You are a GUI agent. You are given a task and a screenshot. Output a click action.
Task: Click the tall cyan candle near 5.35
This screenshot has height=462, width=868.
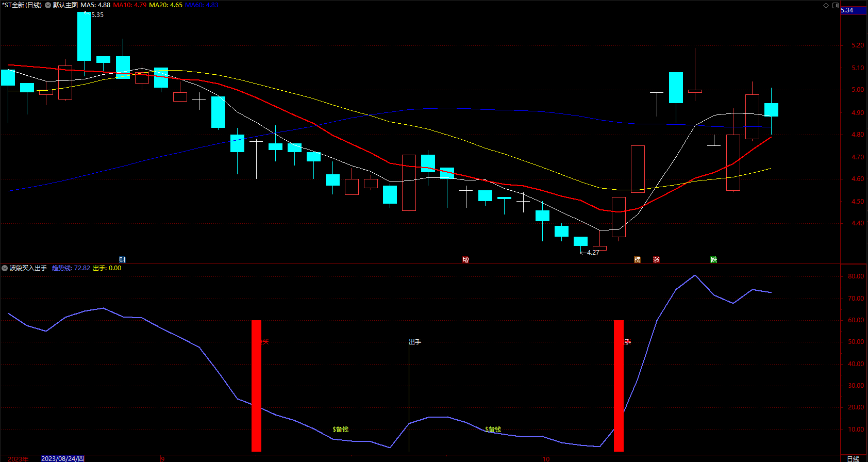tap(85, 36)
